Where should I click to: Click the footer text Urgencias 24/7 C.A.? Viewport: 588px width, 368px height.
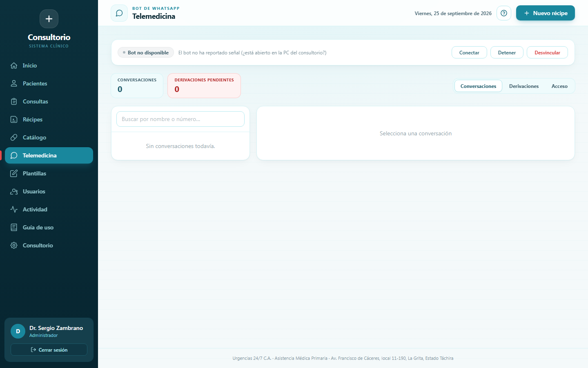coord(252,358)
